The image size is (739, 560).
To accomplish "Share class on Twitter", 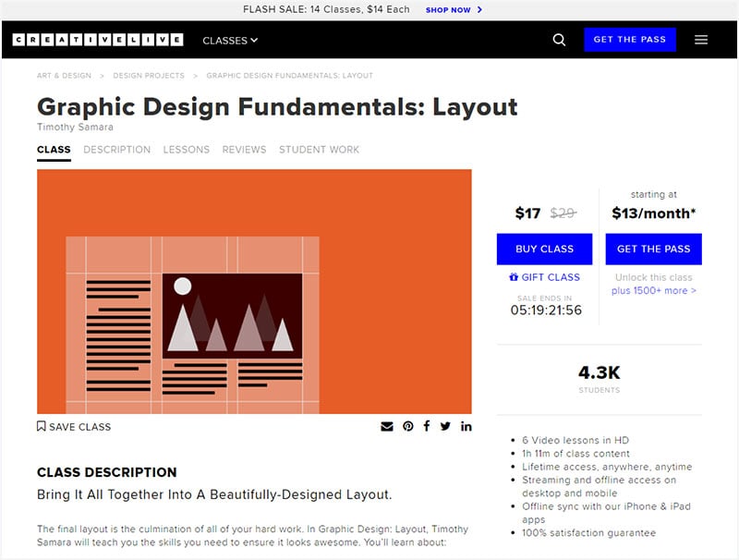I will click(445, 426).
